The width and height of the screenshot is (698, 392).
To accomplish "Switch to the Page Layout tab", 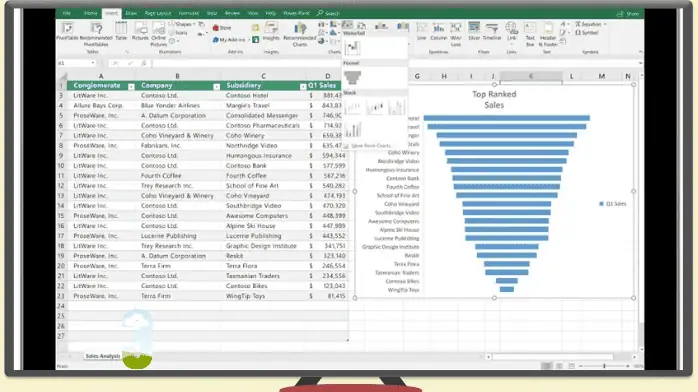I will [158, 13].
